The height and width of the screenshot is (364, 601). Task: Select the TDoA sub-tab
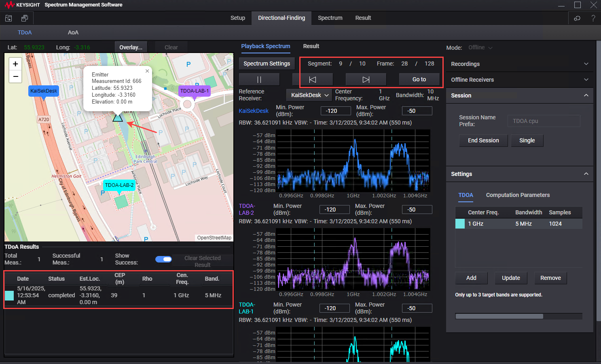[25, 33]
